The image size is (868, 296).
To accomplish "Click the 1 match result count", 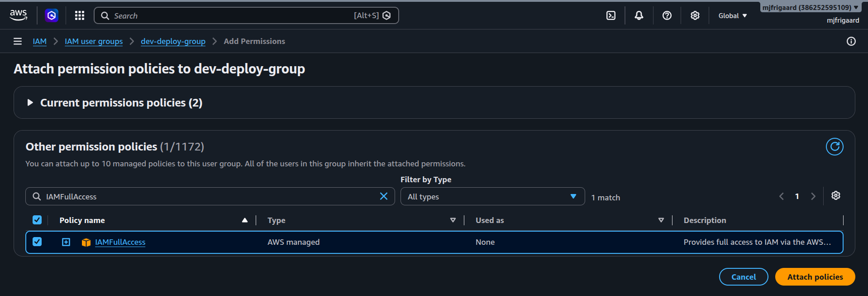I will (x=606, y=198).
